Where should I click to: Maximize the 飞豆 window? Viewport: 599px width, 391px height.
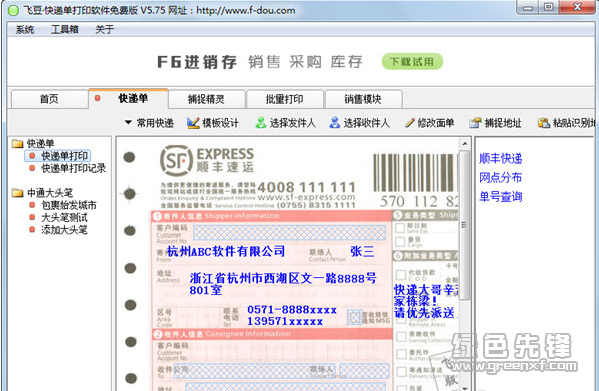point(549,7)
